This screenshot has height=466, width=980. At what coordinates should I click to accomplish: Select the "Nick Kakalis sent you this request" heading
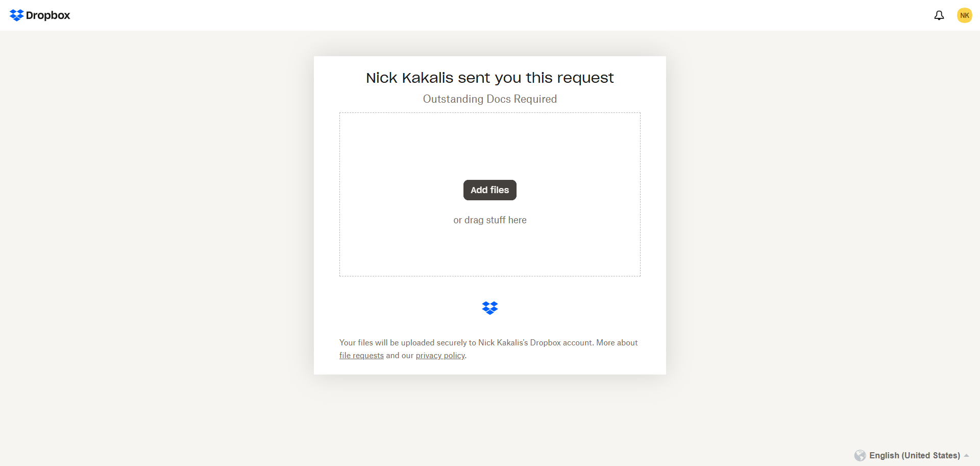click(x=489, y=78)
